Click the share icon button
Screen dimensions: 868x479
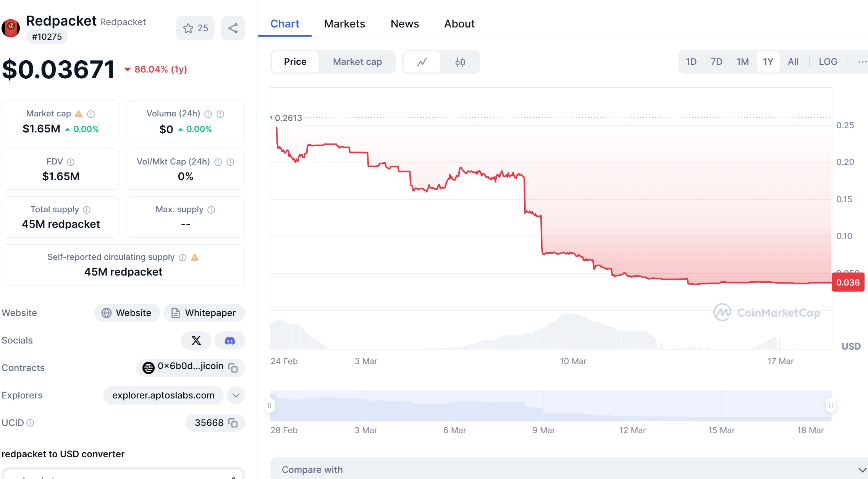233,28
